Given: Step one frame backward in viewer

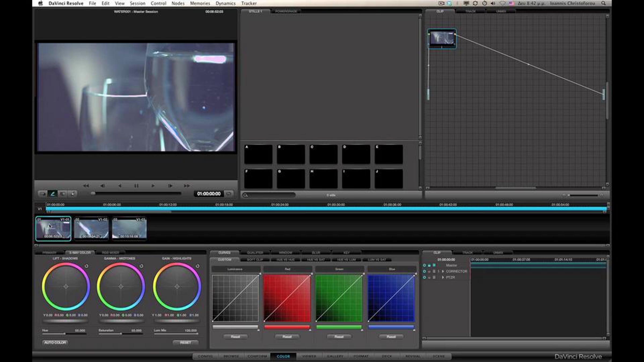Looking at the screenshot, I should (103, 186).
